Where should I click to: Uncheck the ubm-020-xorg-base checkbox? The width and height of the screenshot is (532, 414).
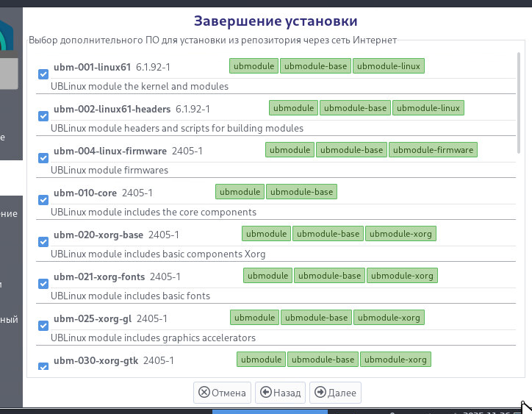[43, 242]
